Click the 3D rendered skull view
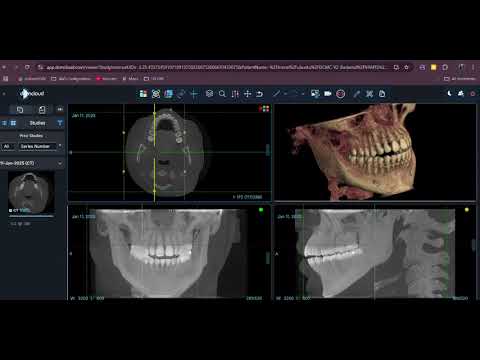The width and height of the screenshot is (480, 360). click(375, 152)
